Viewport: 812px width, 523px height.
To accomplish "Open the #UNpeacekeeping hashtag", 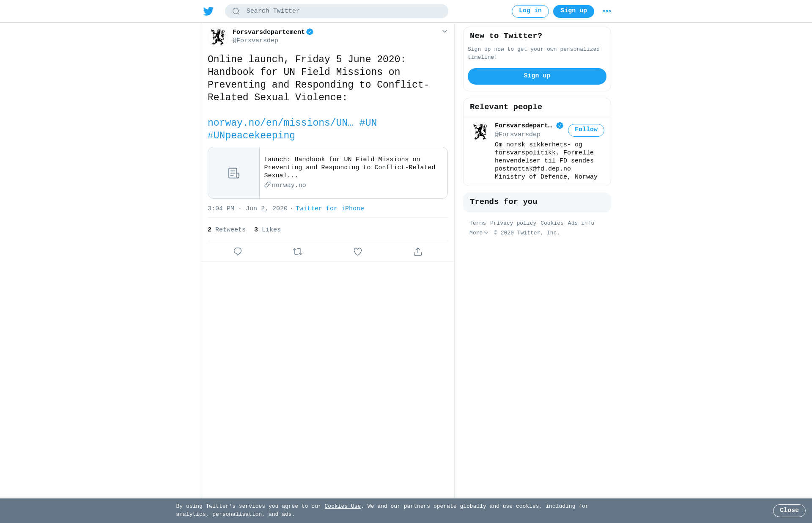I will coord(251,135).
